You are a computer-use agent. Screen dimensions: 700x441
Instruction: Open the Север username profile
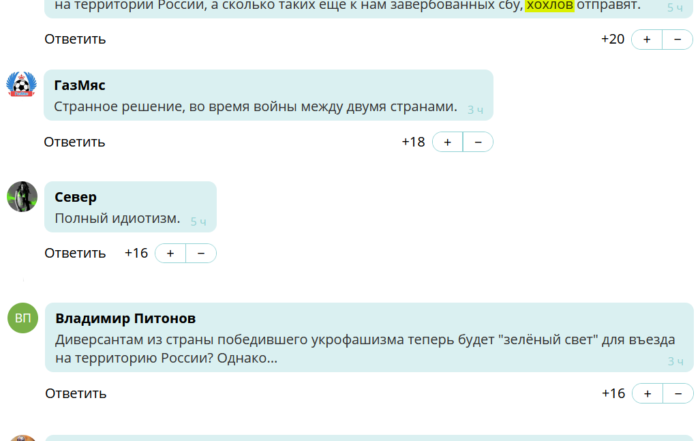coord(75,197)
